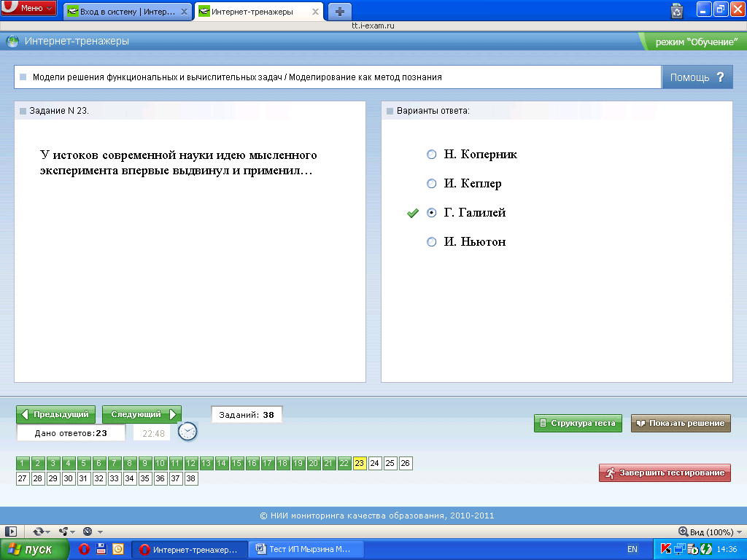Jump to question 30

pyautogui.click(x=68, y=478)
